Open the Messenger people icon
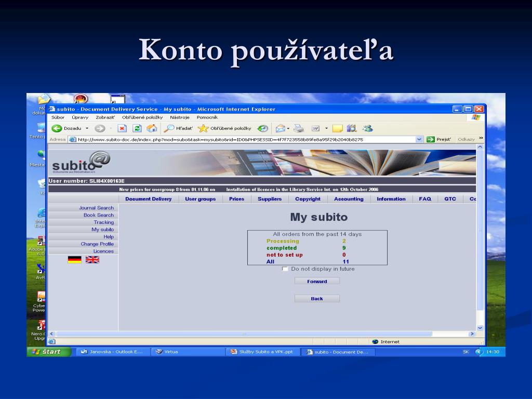The image size is (532, 399). click(367, 128)
